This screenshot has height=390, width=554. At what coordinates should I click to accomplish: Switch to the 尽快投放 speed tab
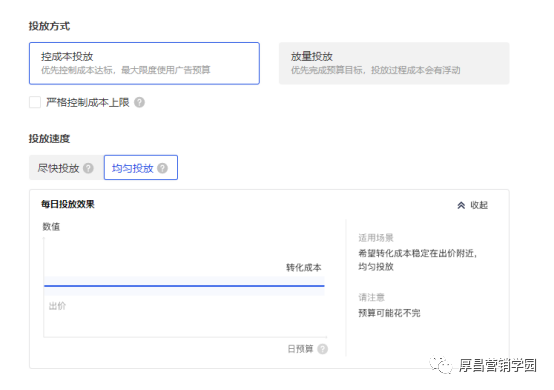tap(66, 168)
